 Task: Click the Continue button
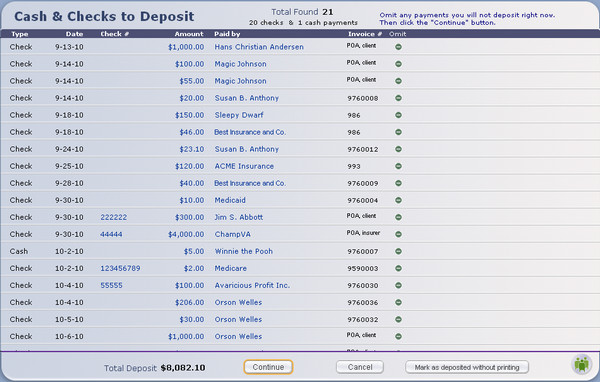(x=268, y=367)
